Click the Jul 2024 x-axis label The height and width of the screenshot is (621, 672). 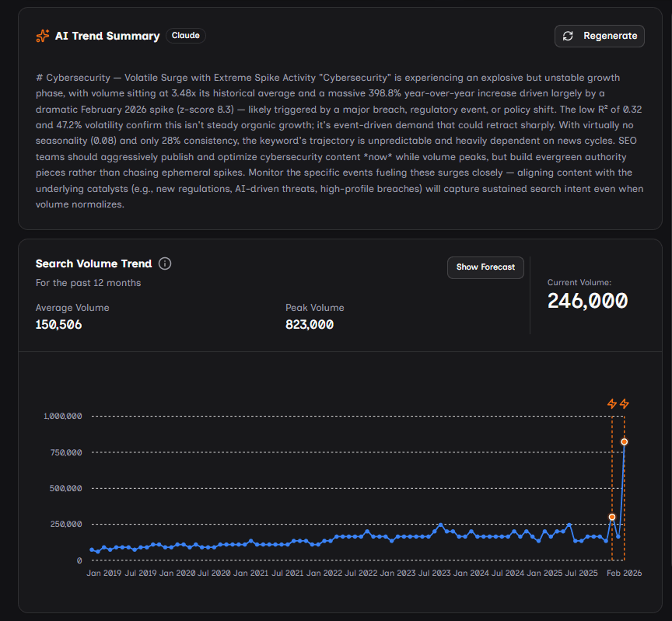point(508,573)
